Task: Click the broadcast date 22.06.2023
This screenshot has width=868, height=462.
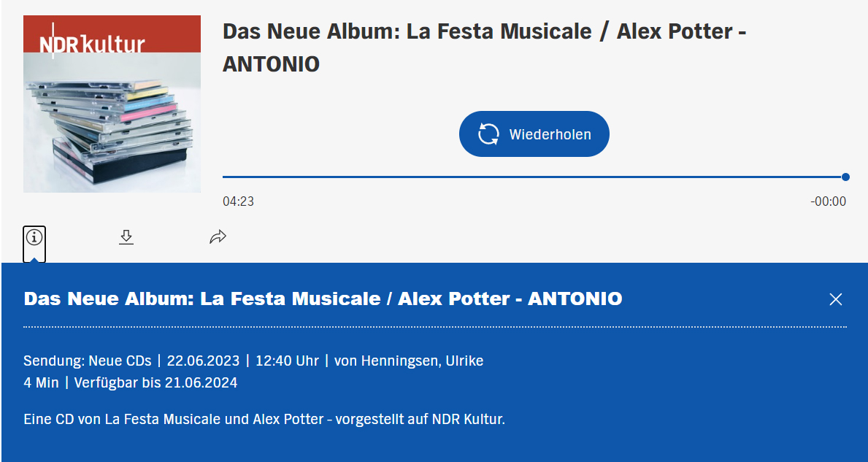Action: pyautogui.click(x=203, y=361)
